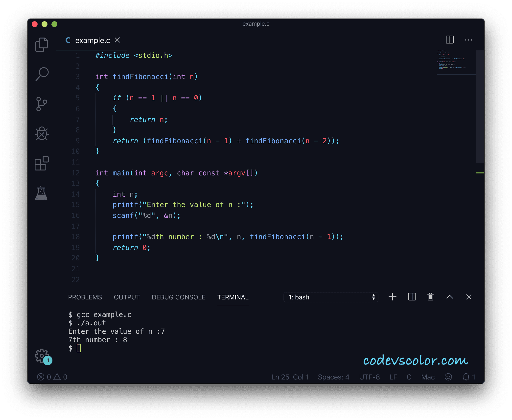
Task: Open the Extensions blocks icon
Action: click(42, 163)
